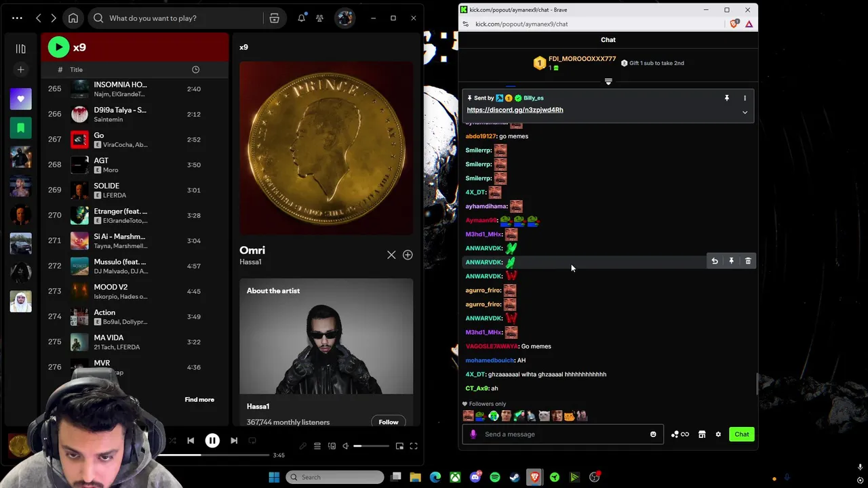Unpin pinned message pin icon

pyautogui.click(x=726, y=98)
